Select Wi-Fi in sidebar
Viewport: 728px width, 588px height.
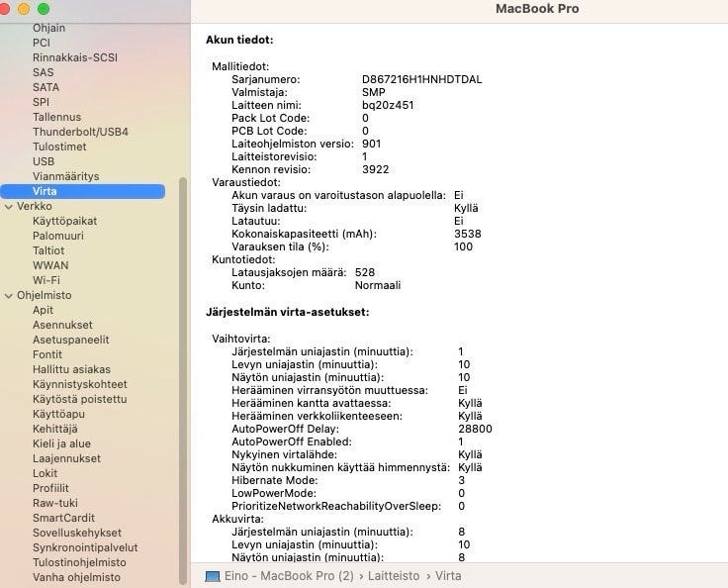(46, 281)
